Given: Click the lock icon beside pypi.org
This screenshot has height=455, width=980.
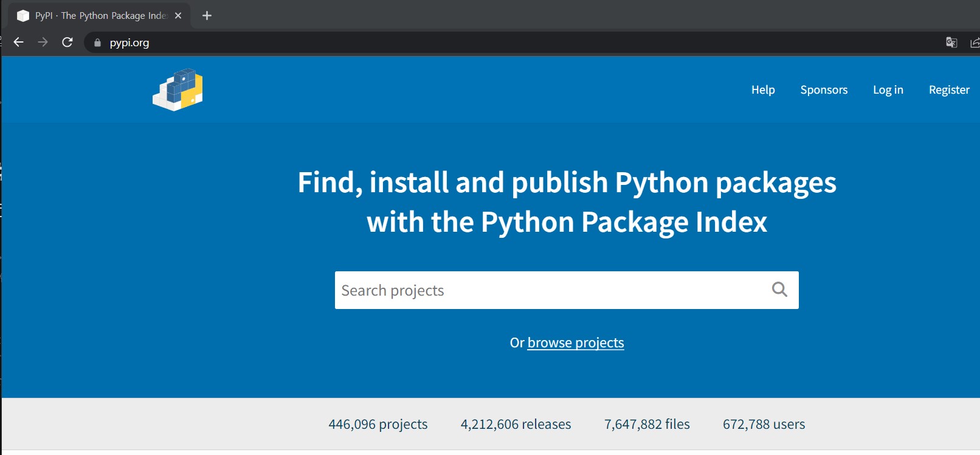Looking at the screenshot, I should tap(97, 43).
